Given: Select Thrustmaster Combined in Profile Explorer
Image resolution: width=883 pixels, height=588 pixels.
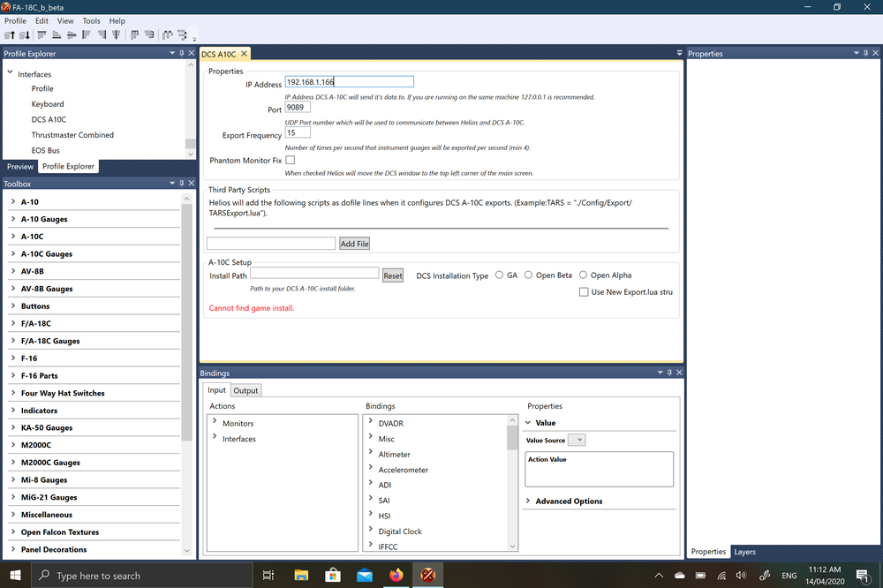Looking at the screenshot, I should 72,135.
